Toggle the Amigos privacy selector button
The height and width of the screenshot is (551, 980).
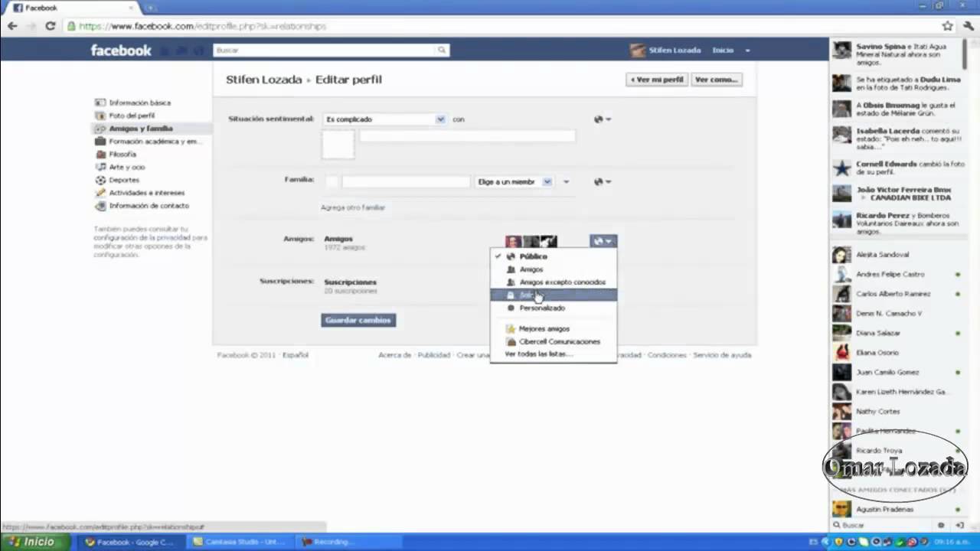point(603,241)
